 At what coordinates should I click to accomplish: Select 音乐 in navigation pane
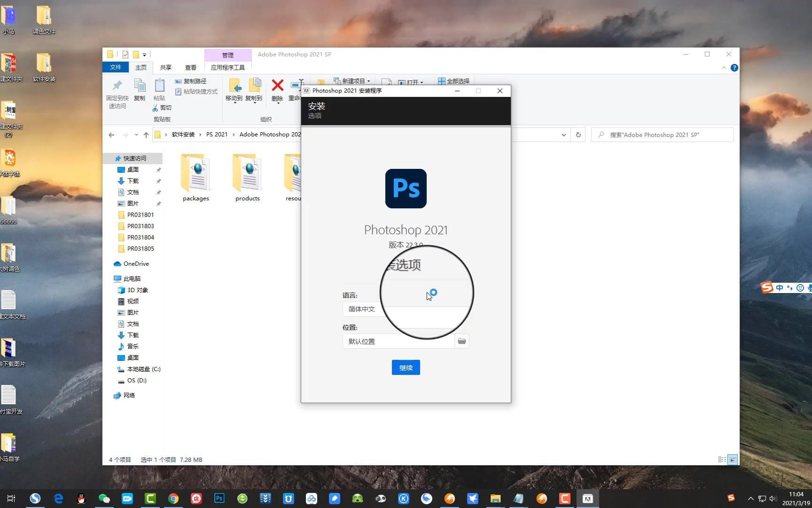(x=128, y=347)
